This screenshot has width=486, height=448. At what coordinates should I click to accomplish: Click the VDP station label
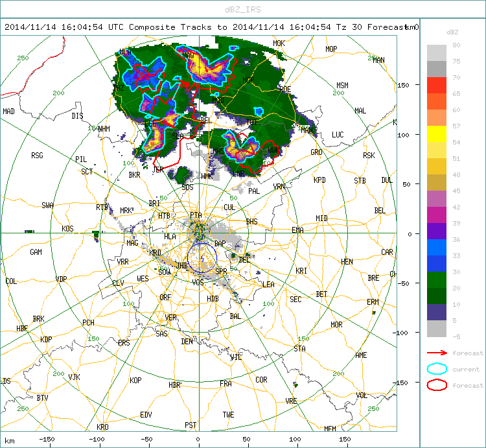pyautogui.click(x=61, y=279)
